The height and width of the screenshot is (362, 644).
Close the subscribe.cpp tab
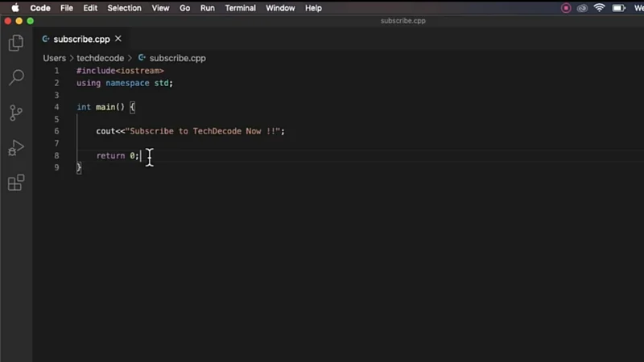click(118, 39)
